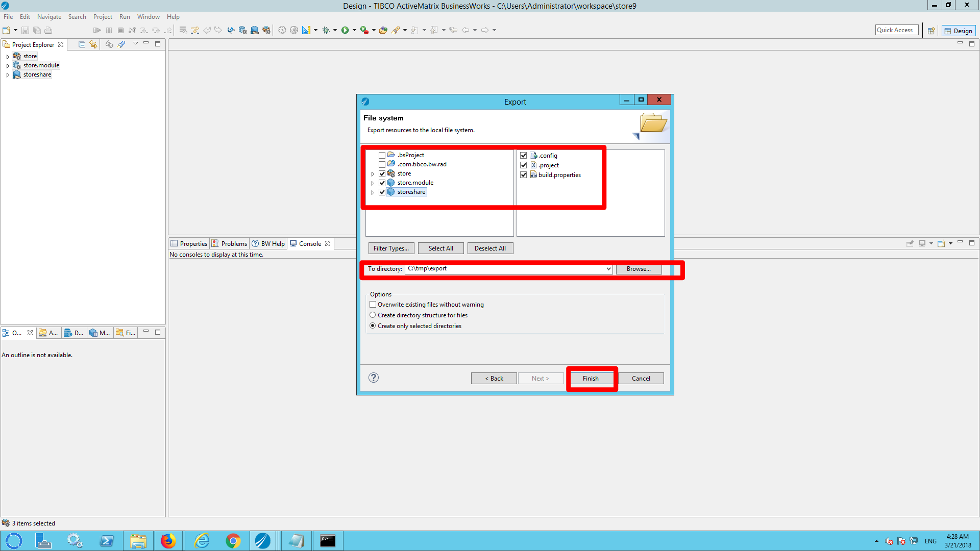Switch to the Properties tab
980x551 pixels.
[x=189, y=243]
